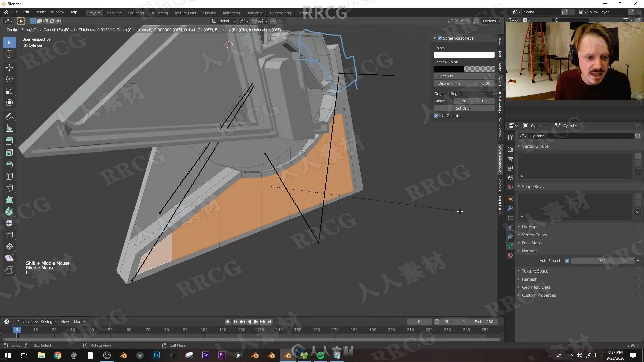Open the Global orientation dropdown

(224, 21)
